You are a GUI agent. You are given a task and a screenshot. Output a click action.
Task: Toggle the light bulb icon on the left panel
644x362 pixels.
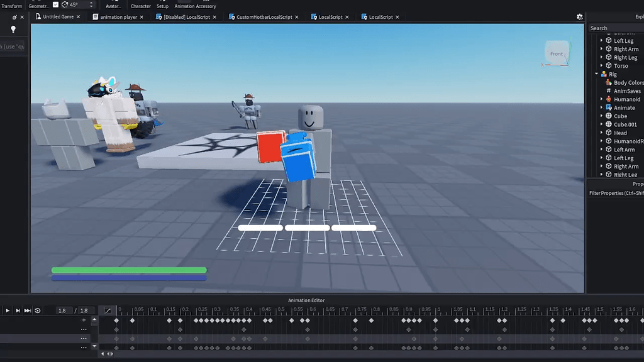pyautogui.click(x=13, y=29)
